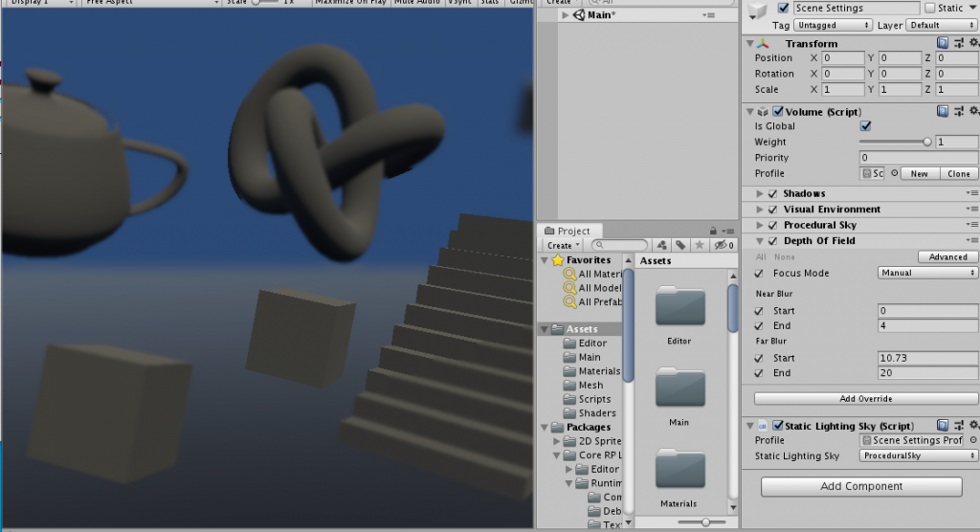Open Volume (Script) gear settings menu
Viewport: 980px width, 532px height.
[973, 111]
